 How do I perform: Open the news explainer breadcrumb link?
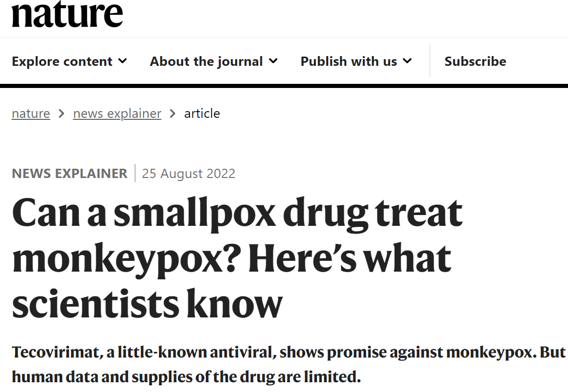click(117, 113)
